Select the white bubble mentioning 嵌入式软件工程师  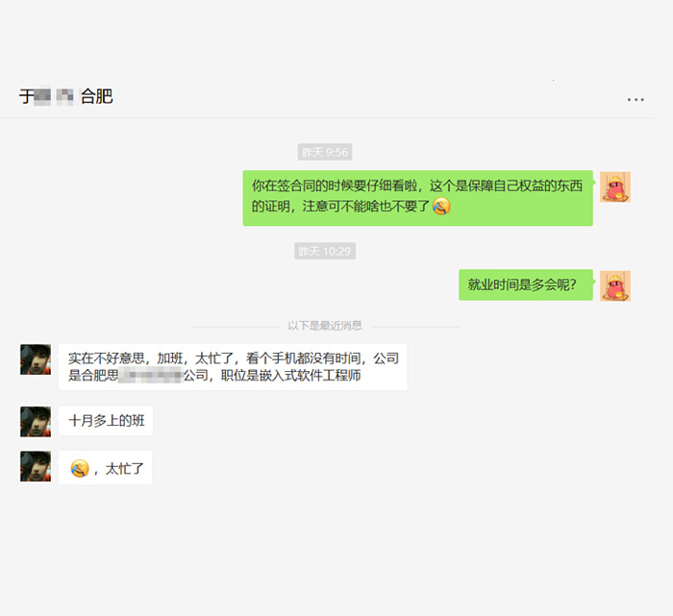(233, 367)
